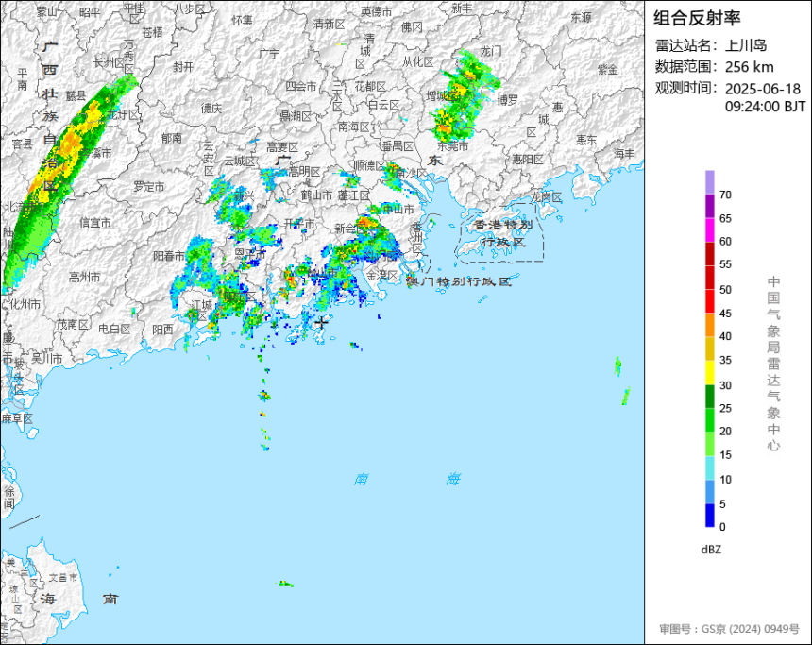Click the 长洲区 district label
The image size is (812, 645).
[109, 62]
